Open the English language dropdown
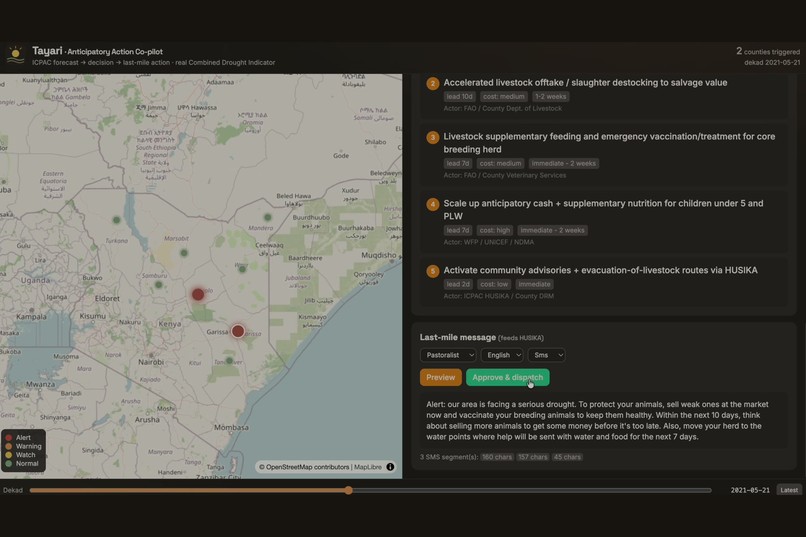Screen dimensions: 806x537 (502, 355)
